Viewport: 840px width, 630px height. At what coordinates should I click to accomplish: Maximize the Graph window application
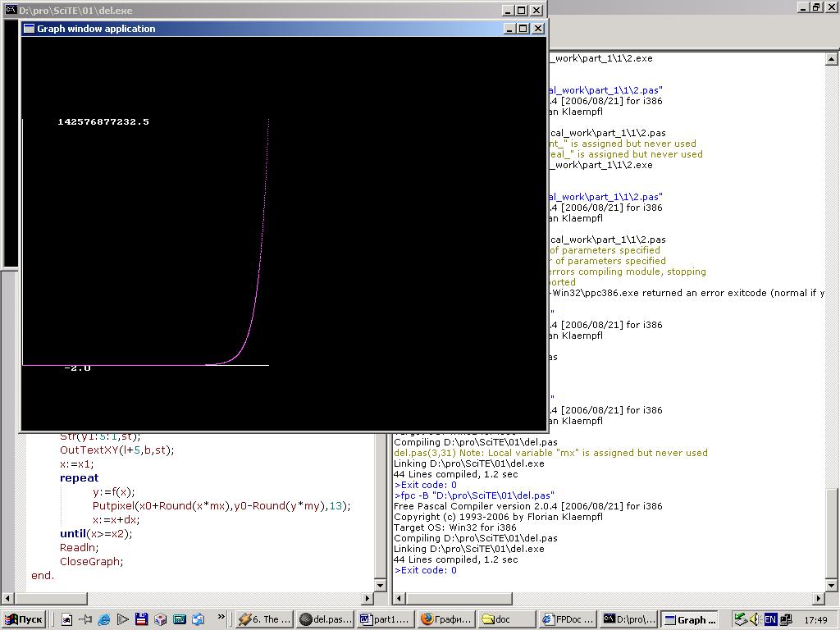(523, 29)
